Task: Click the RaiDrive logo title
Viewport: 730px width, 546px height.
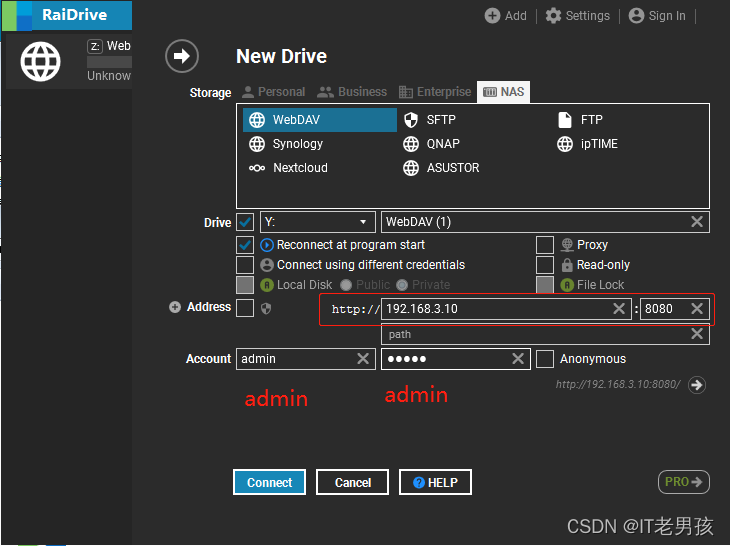Action: coord(74,15)
